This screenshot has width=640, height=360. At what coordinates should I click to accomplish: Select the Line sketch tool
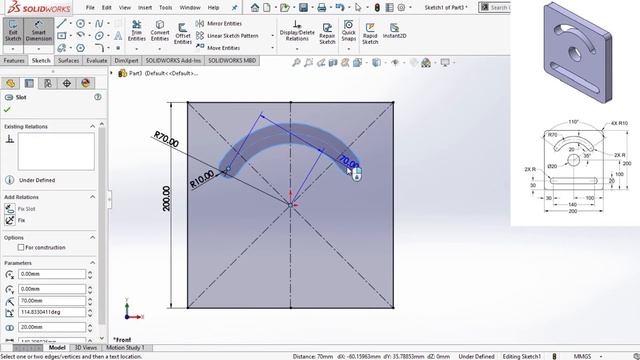coord(62,23)
